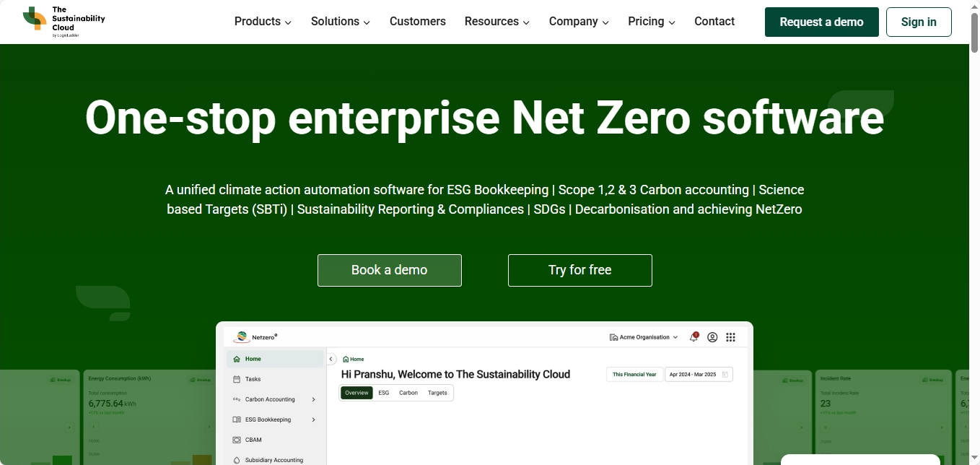This screenshot has height=465, width=980.
Task: Click the 6,775.64 kWh value
Action: 112,404
